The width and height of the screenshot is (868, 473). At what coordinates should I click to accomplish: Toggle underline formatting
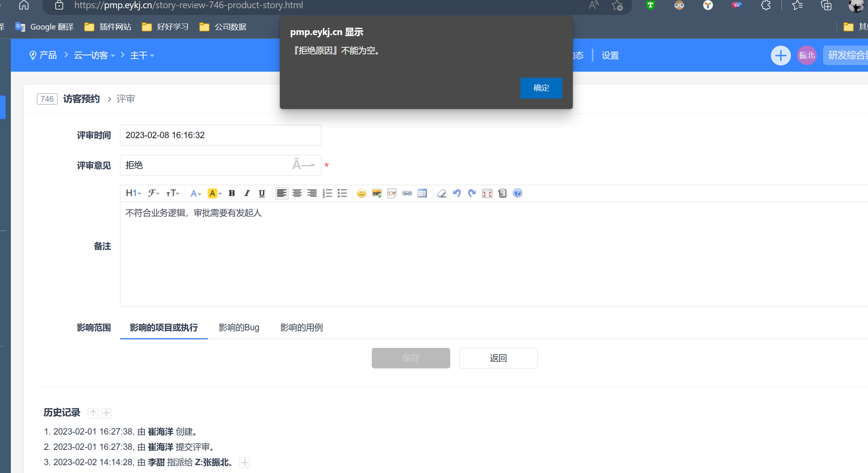click(x=262, y=193)
